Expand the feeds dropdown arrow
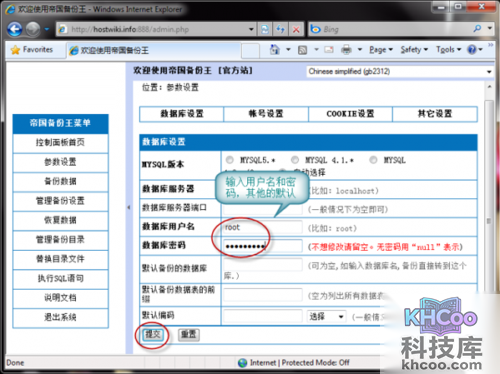This screenshot has width=500, height=374. [316, 50]
